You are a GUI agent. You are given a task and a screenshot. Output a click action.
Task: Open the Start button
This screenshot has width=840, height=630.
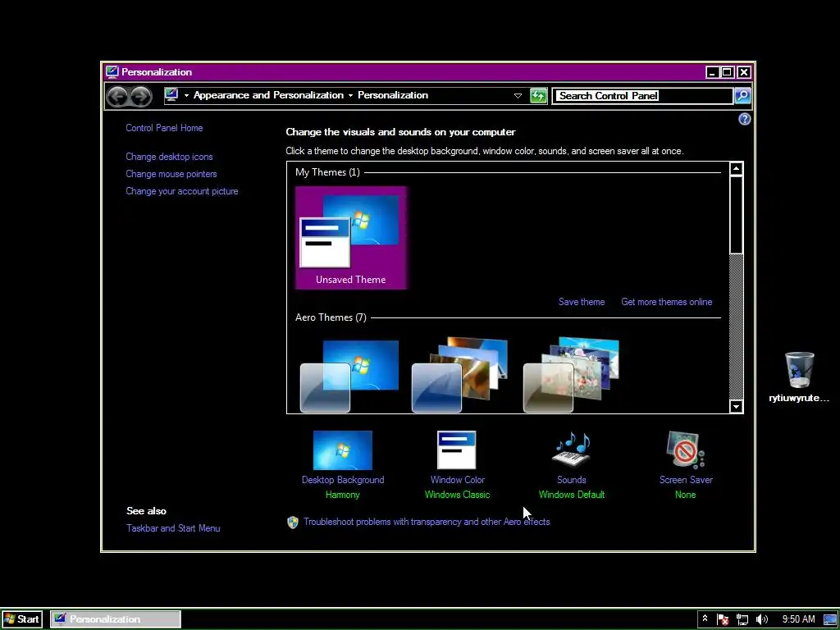(21, 619)
